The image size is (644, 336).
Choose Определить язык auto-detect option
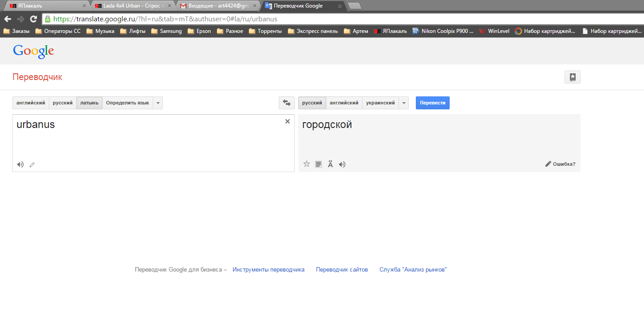coord(127,103)
